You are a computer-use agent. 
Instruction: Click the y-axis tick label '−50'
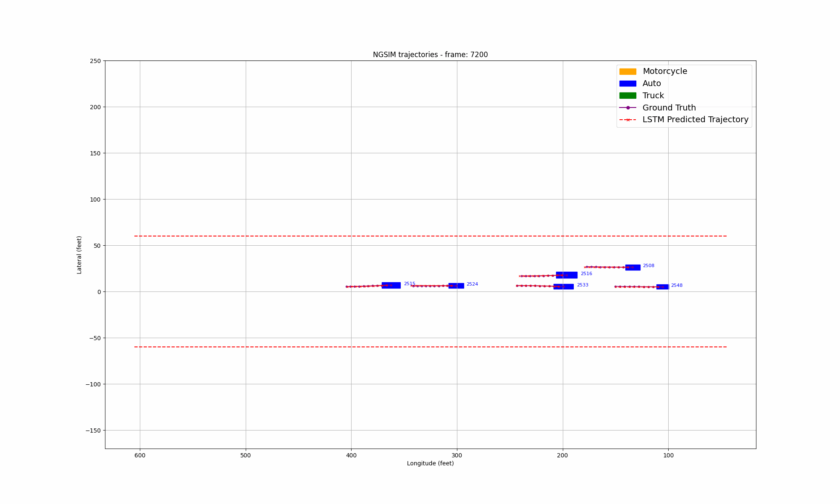click(93, 338)
